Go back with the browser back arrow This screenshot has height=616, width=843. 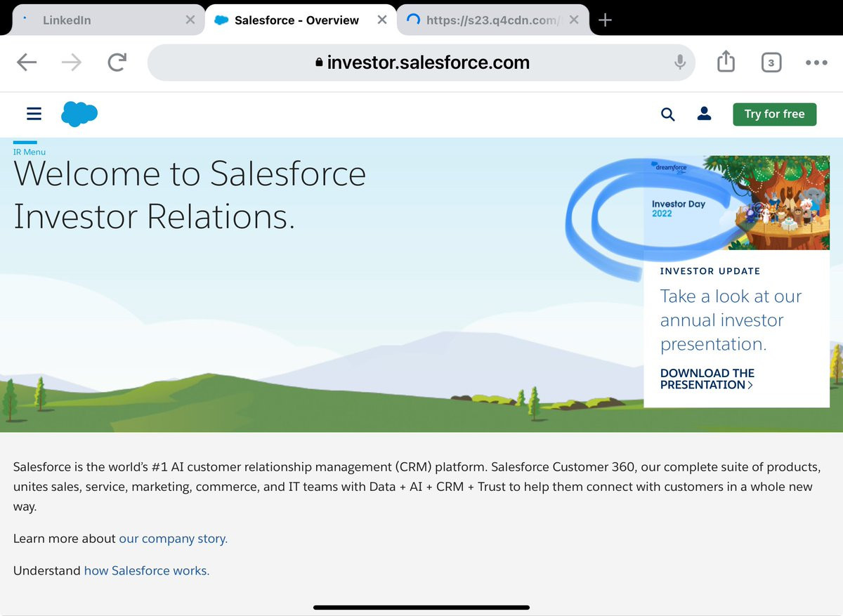click(27, 63)
